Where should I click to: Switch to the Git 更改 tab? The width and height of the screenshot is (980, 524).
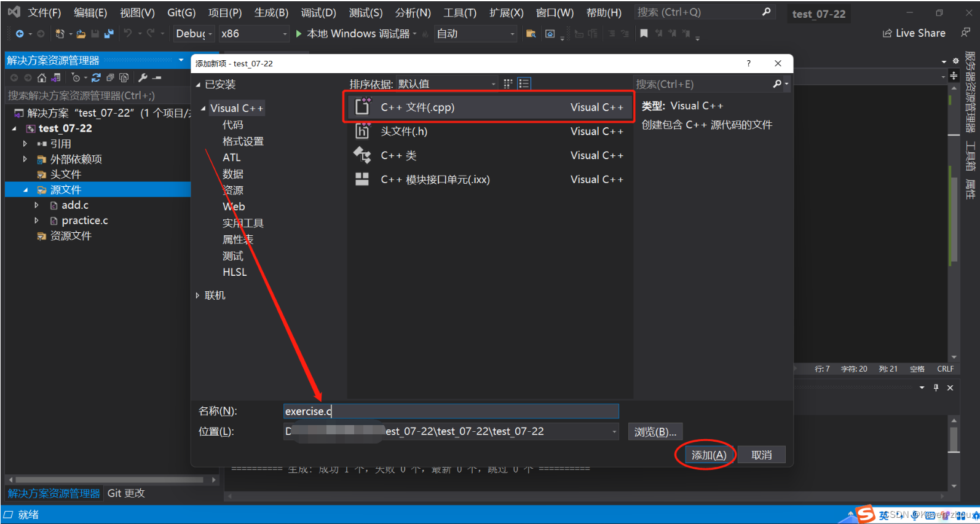click(x=126, y=493)
